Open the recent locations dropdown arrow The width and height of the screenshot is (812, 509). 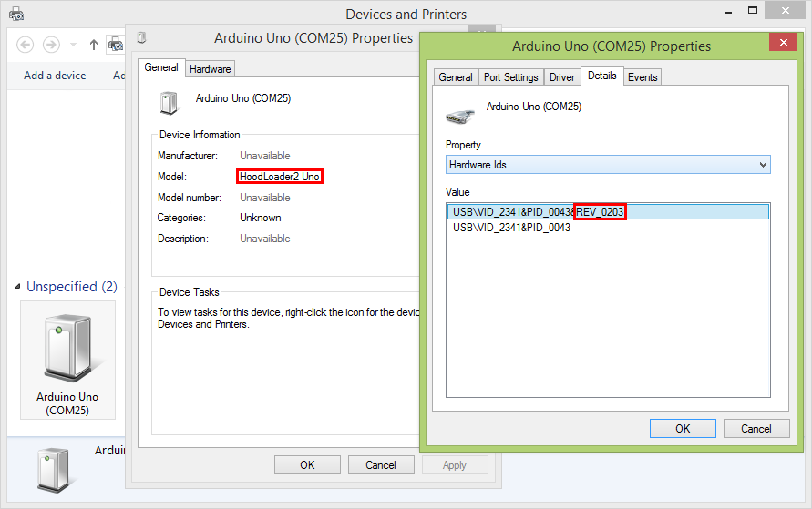pos(73,45)
